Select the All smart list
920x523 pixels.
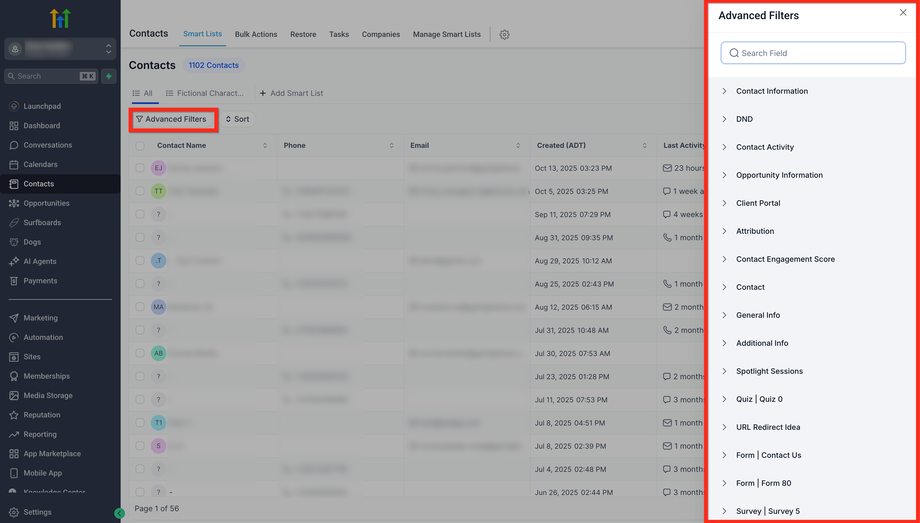pos(143,93)
